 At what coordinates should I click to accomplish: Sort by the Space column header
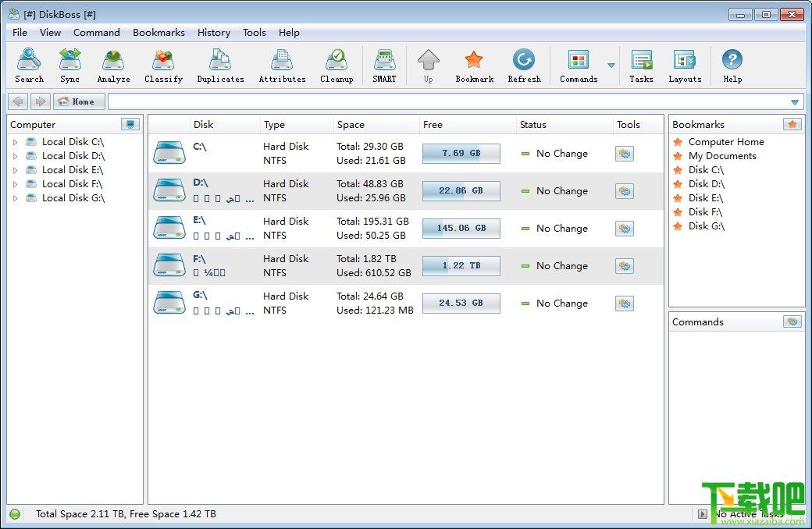point(376,124)
